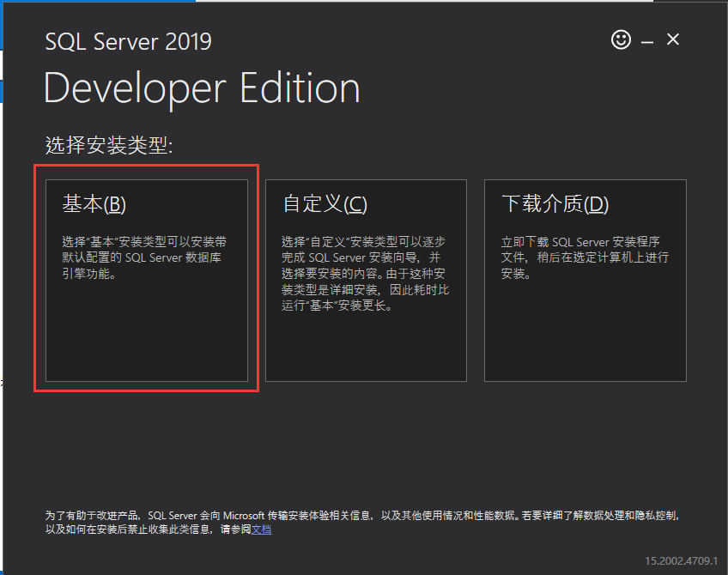The width and height of the screenshot is (728, 575).
Task: Minimize the SQL Server installer window
Action: click(647, 39)
